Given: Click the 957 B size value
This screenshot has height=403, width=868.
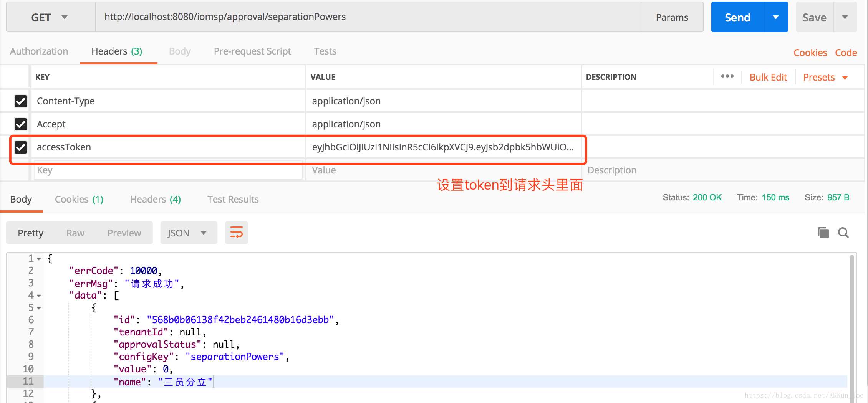Looking at the screenshot, I should click(838, 197).
